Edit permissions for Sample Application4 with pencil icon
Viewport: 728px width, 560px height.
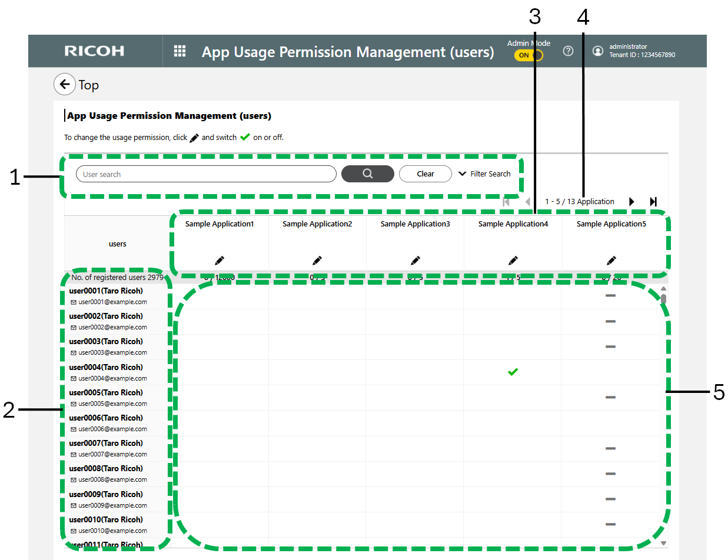(x=513, y=260)
